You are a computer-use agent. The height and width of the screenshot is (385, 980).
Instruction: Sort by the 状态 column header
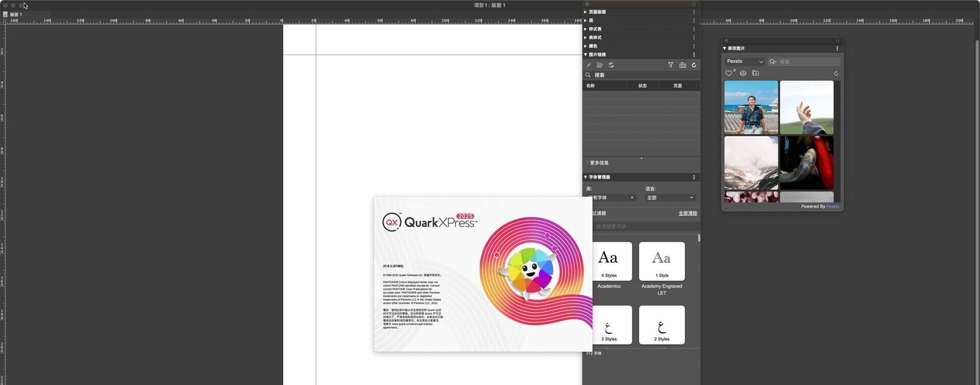642,86
